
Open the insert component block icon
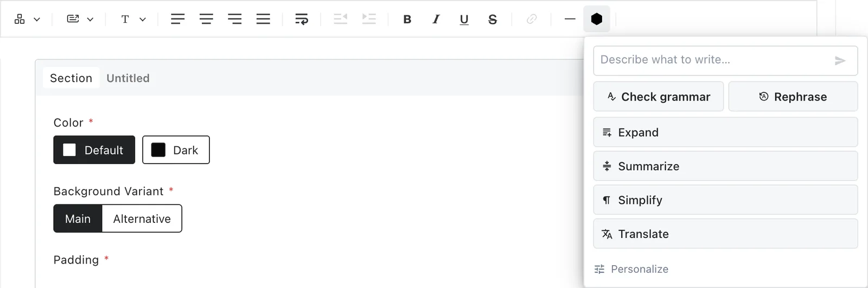[20, 19]
